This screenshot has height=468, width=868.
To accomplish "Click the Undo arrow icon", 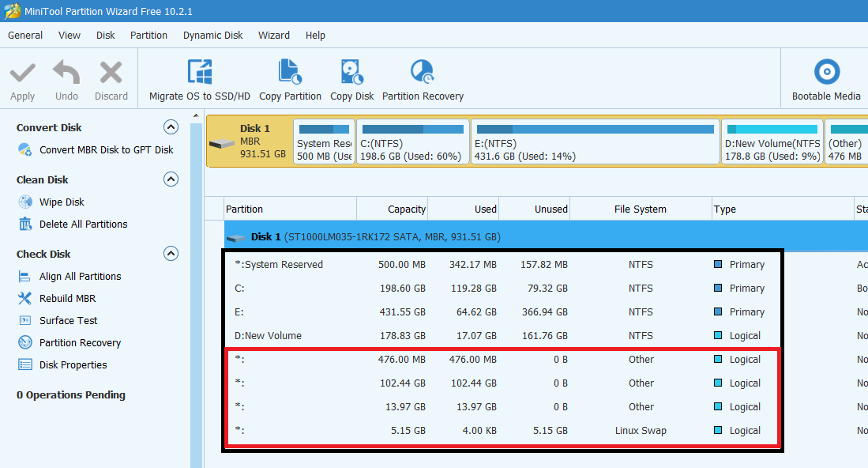I will 66,72.
